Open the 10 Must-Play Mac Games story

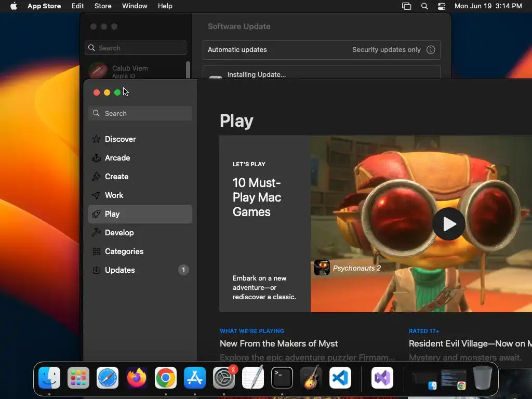click(264, 223)
